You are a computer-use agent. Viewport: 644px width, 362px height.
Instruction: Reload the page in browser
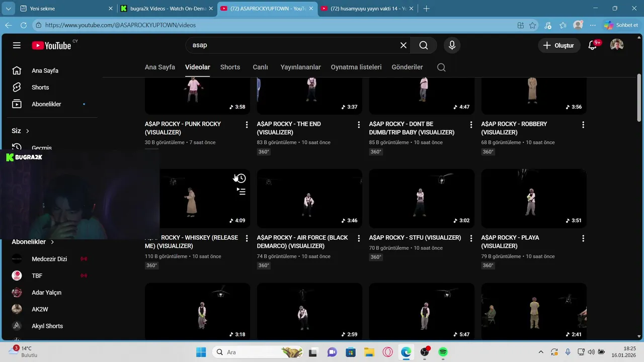coord(23,25)
